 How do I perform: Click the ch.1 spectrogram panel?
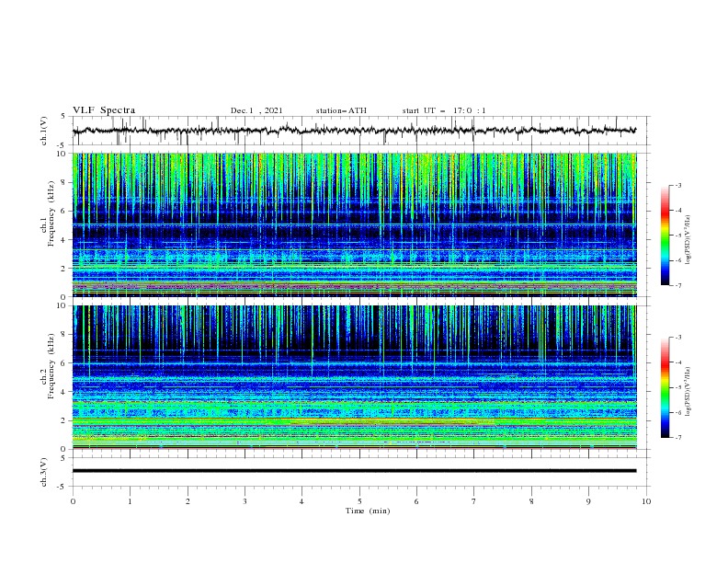[354, 224]
